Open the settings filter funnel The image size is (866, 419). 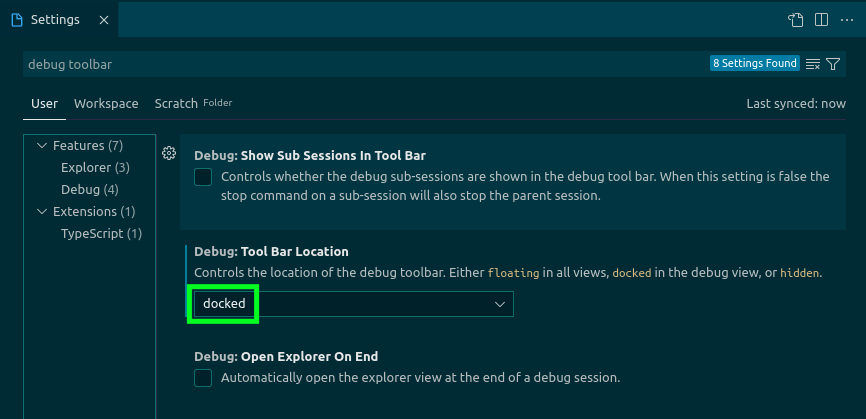(833, 64)
